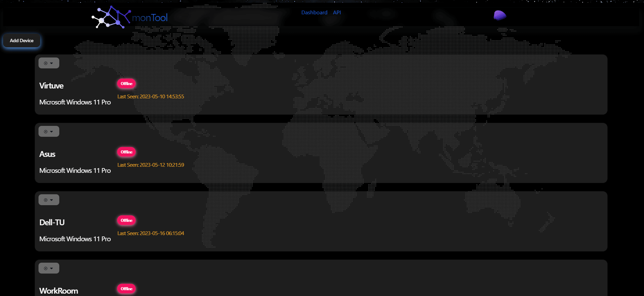Open the Dell-TU device options dropdown
The width and height of the screenshot is (644, 296).
(x=49, y=200)
